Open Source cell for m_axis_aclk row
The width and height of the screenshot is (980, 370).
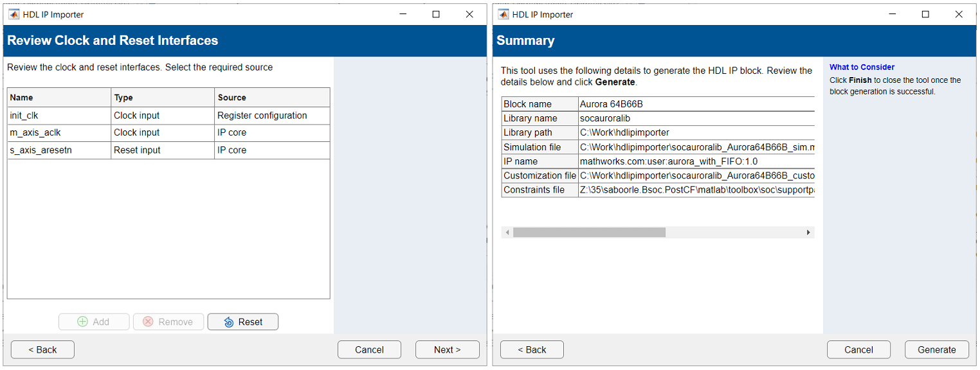(x=272, y=132)
